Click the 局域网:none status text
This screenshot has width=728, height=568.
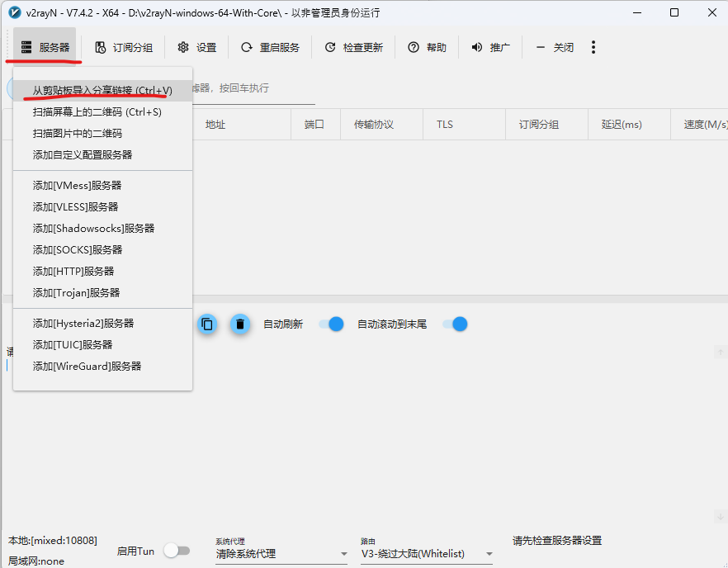[x=36, y=561]
